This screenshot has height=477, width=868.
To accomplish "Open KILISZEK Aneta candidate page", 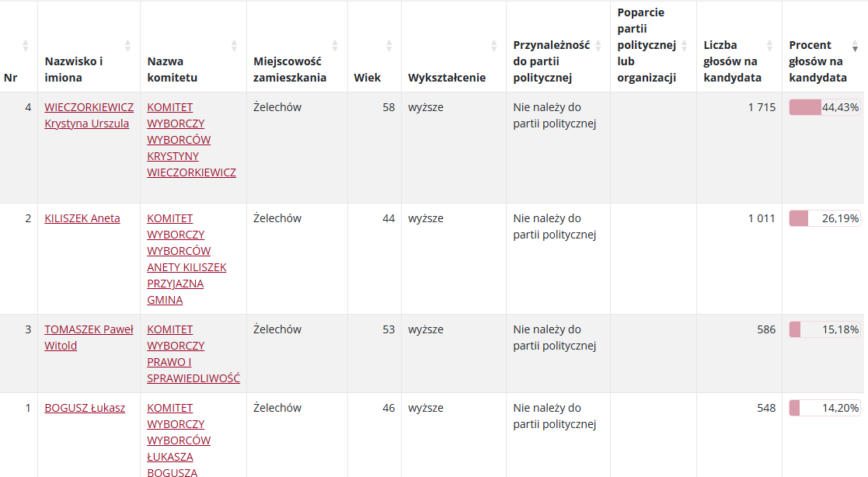I will click(82, 218).
